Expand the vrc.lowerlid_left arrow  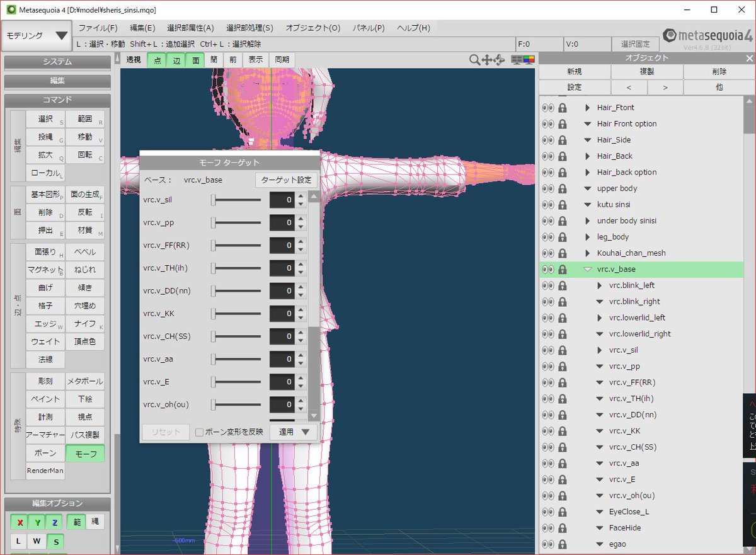600,318
